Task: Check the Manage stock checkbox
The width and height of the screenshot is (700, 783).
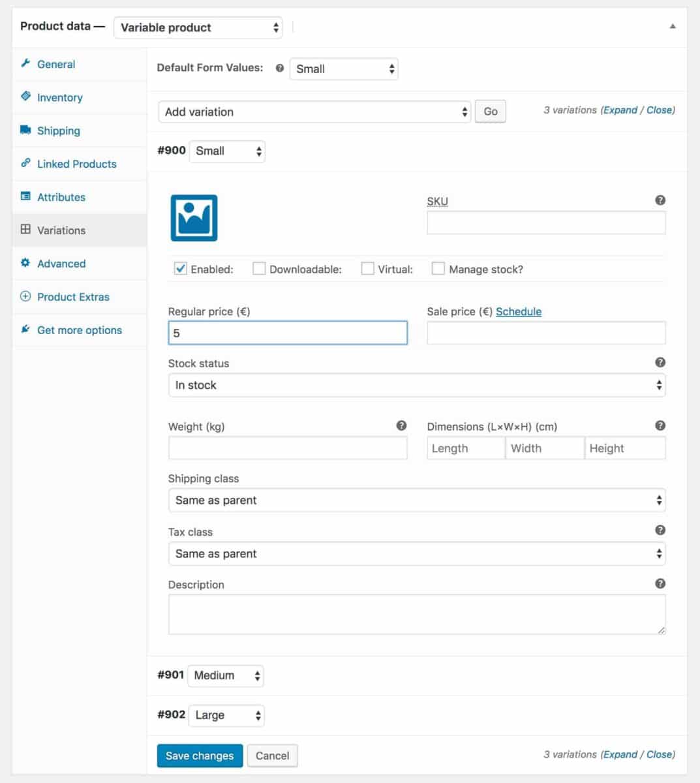Action: click(438, 268)
